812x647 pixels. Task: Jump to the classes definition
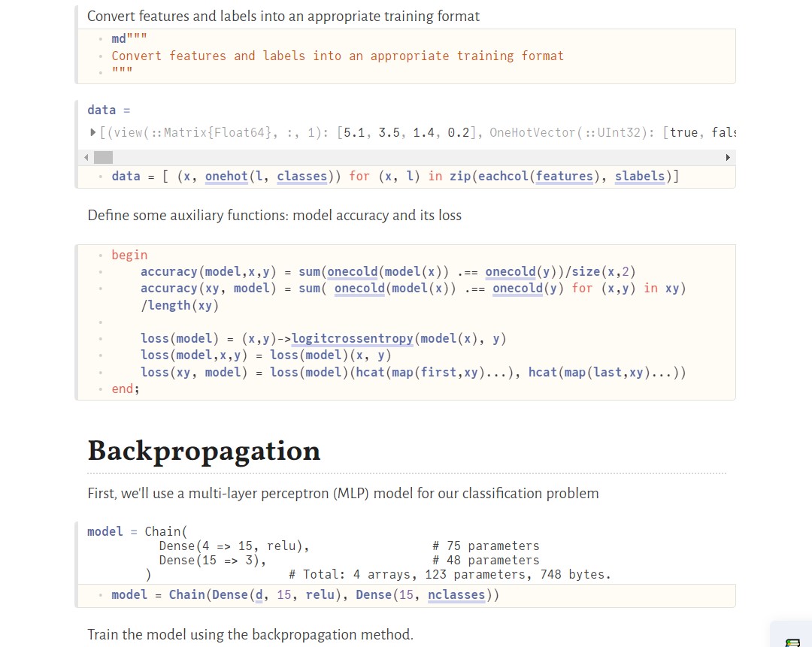point(301,176)
